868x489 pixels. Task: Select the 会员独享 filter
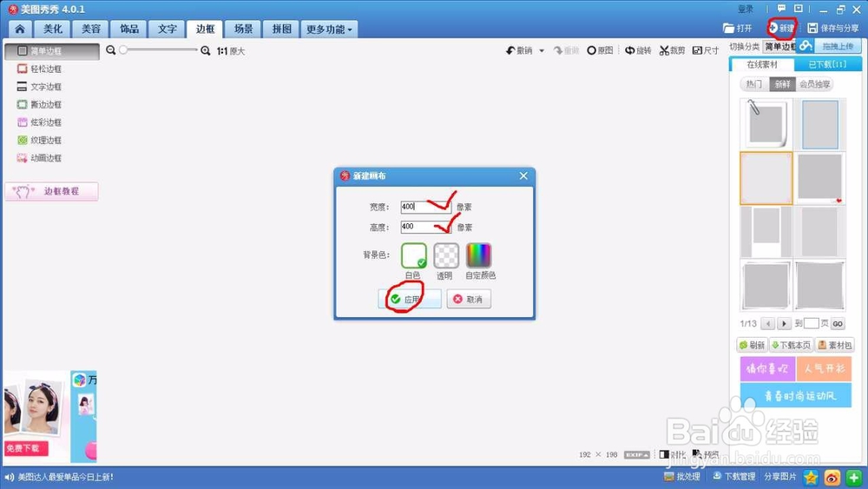pos(815,84)
